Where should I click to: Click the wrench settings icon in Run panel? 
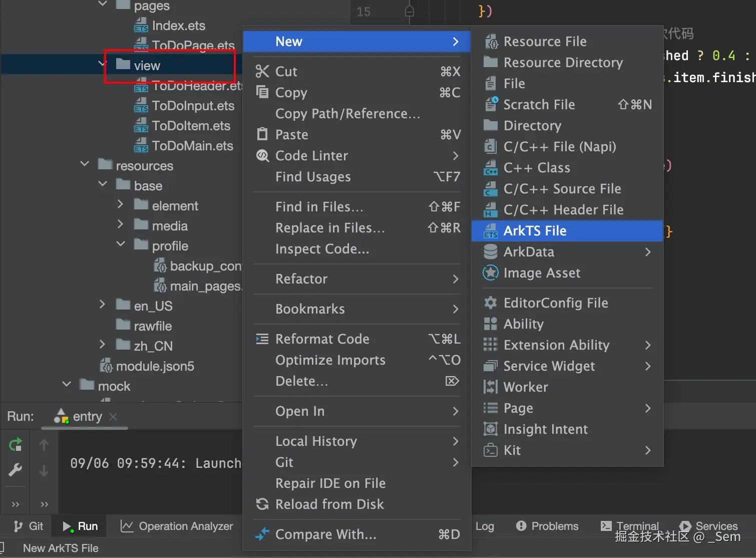point(16,470)
